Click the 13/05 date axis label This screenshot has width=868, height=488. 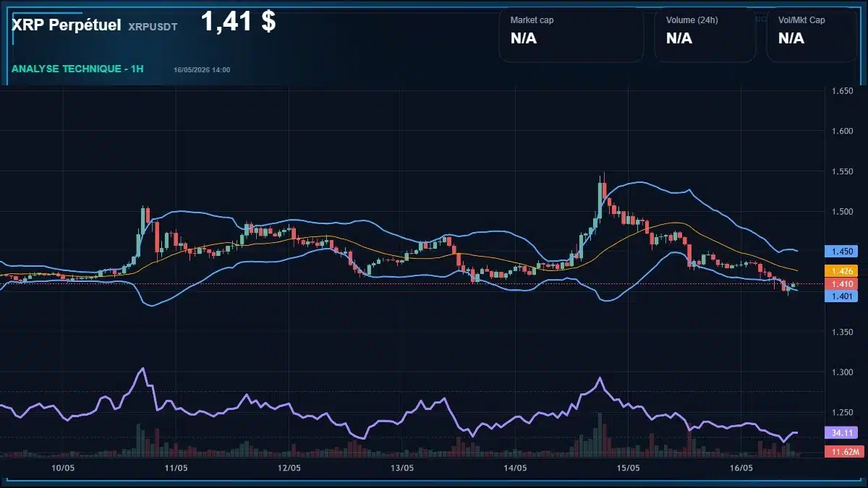pos(401,468)
